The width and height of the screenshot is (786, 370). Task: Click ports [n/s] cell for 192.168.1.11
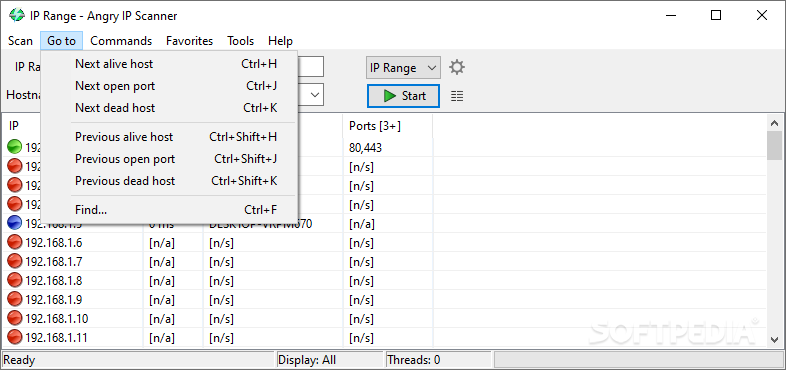coord(361,338)
